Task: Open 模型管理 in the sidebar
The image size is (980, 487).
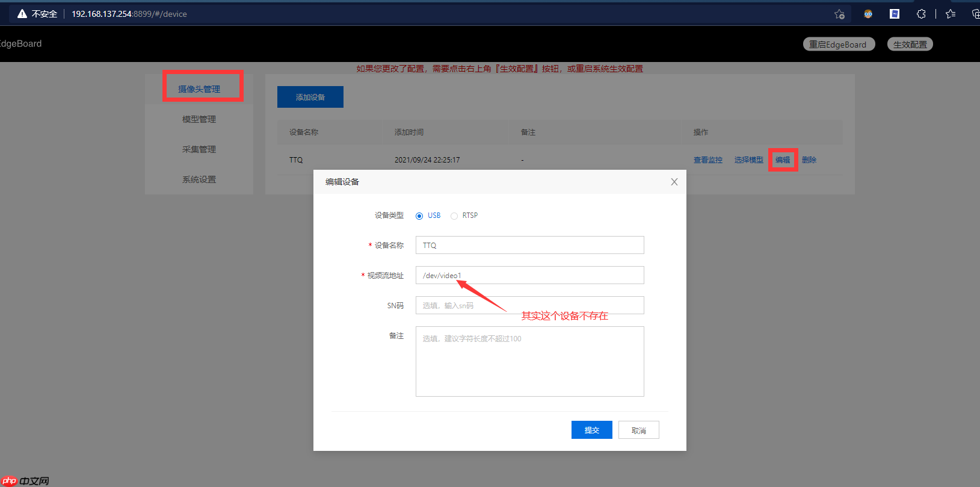Action: tap(199, 119)
